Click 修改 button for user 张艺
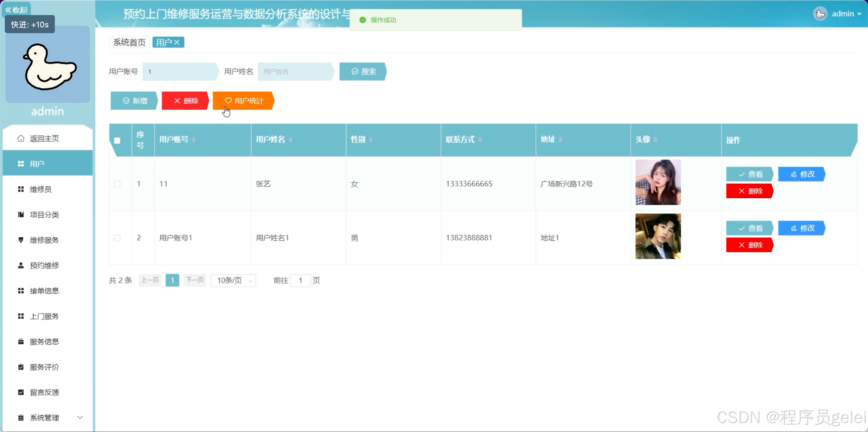 (802, 174)
